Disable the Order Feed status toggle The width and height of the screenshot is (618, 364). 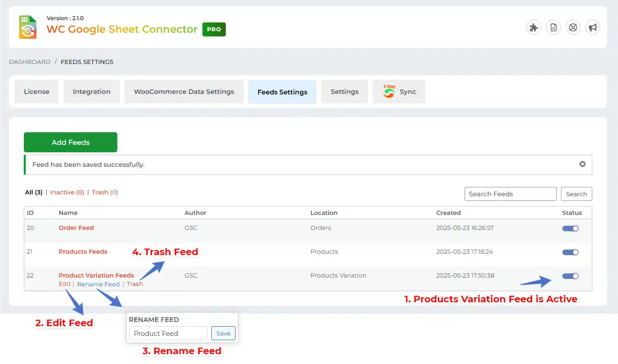pyautogui.click(x=570, y=228)
